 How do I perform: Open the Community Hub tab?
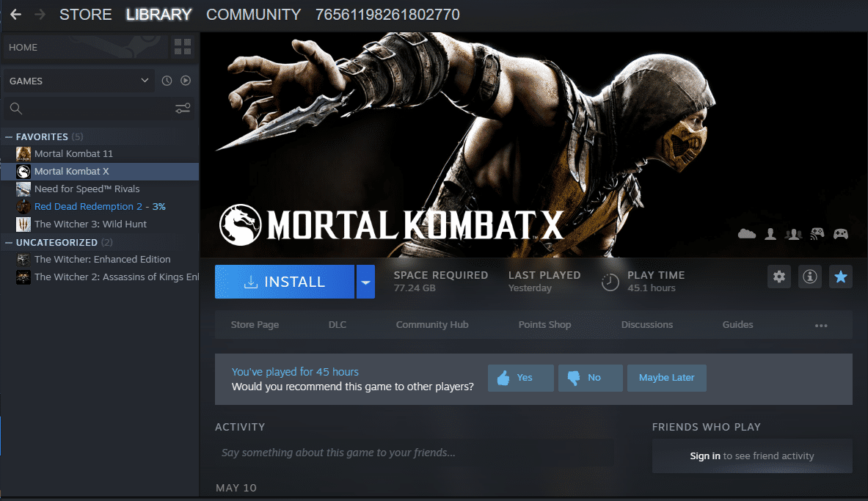click(x=431, y=325)
